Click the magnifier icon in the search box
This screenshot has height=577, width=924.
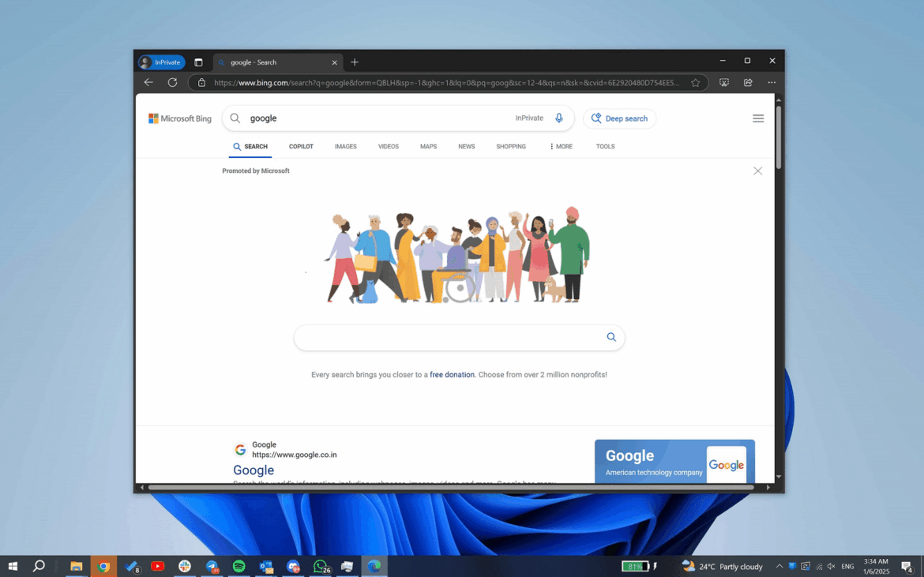click(x=235, y=118)
